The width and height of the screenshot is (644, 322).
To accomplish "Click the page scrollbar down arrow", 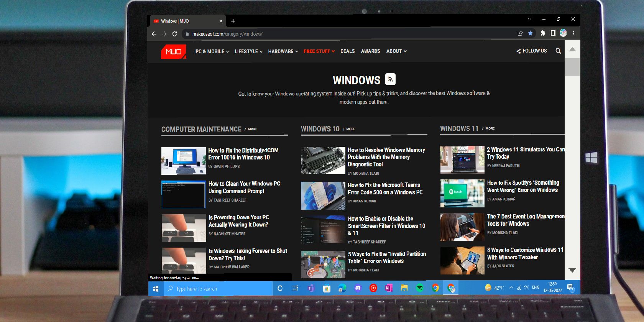I will [572, 270].
